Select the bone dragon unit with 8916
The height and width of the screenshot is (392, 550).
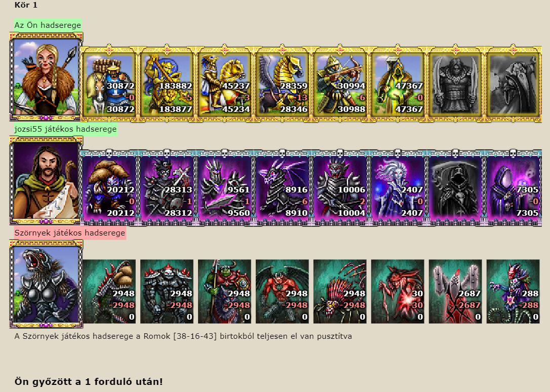[x=283, y=188]
